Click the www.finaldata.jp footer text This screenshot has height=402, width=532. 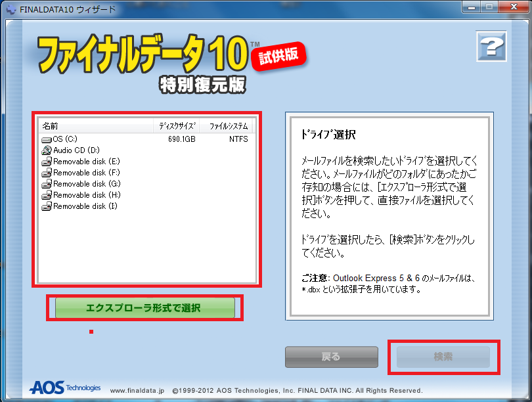click(137, 391)
